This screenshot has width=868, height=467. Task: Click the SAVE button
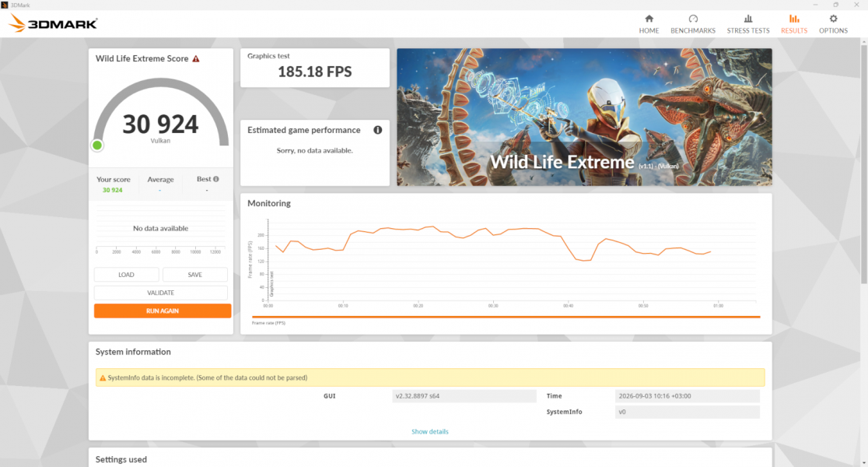[x=195, y=275]
